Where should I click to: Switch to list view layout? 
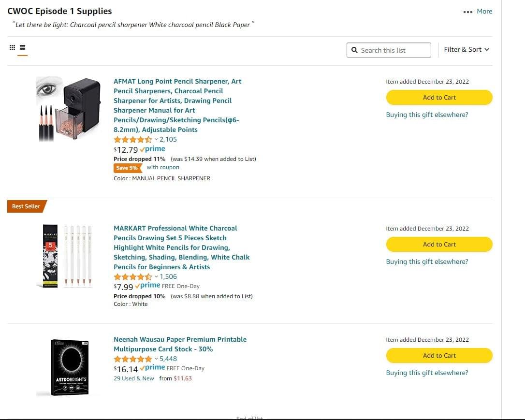(23, 48)
